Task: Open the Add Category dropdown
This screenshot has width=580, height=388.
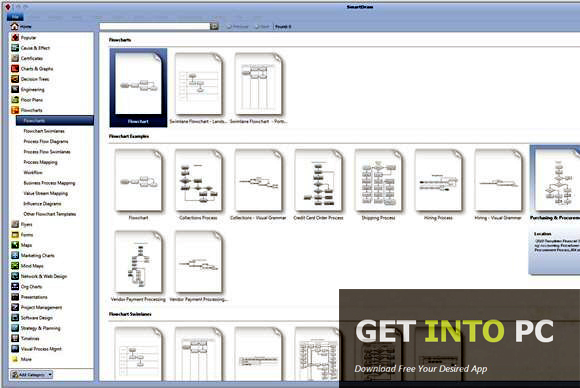Action: click(31, 374)
